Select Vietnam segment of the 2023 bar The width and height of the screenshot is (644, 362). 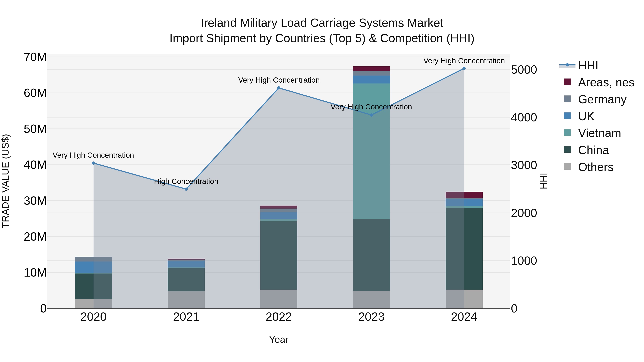371,151
